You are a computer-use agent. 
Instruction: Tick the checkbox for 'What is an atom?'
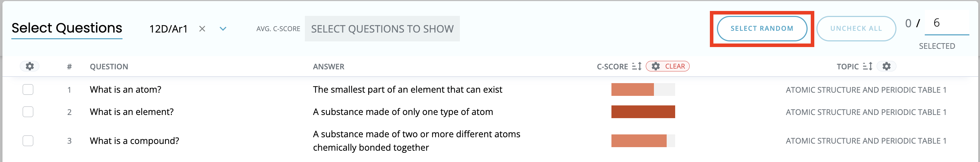pos(28,89)
